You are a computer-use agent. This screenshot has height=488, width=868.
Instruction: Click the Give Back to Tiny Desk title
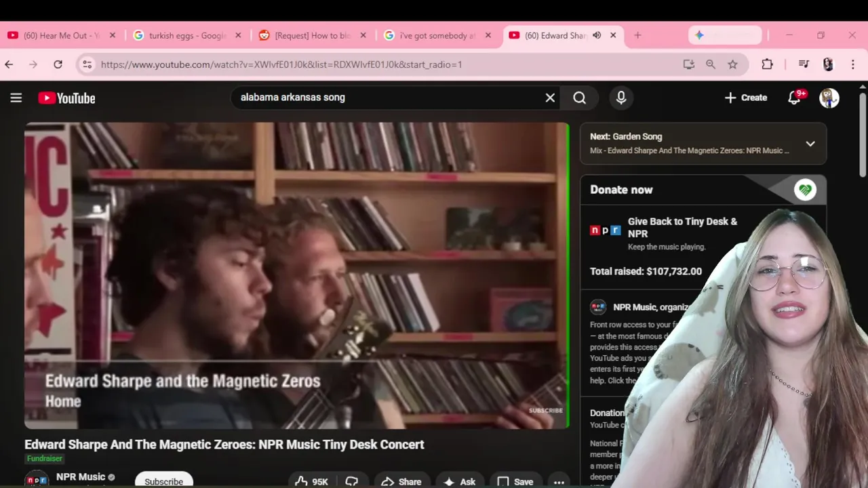[x=682, y=227]
